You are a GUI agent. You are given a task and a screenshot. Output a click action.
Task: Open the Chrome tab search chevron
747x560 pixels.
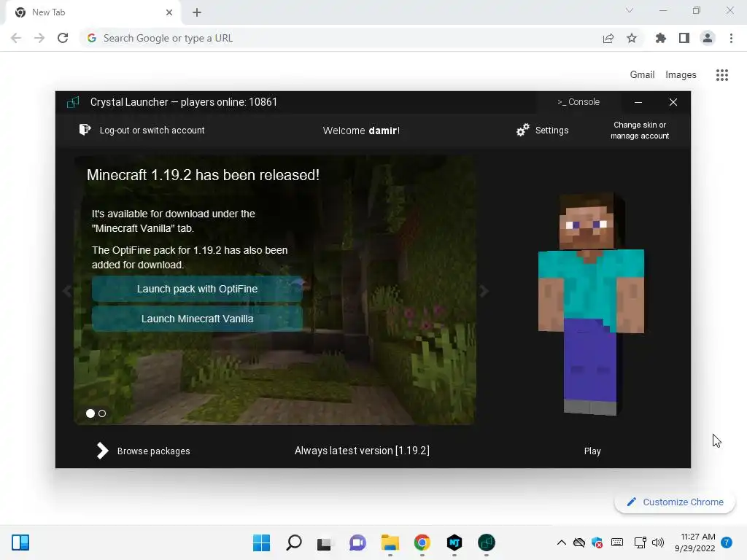tap(630, 10)
